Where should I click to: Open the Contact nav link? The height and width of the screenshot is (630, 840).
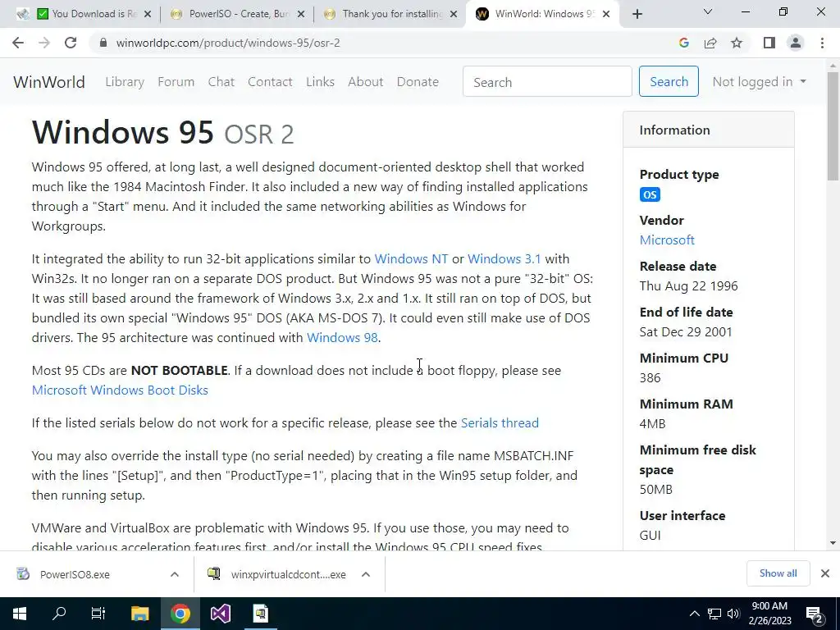pyautogui.click(x=270, y=82)
